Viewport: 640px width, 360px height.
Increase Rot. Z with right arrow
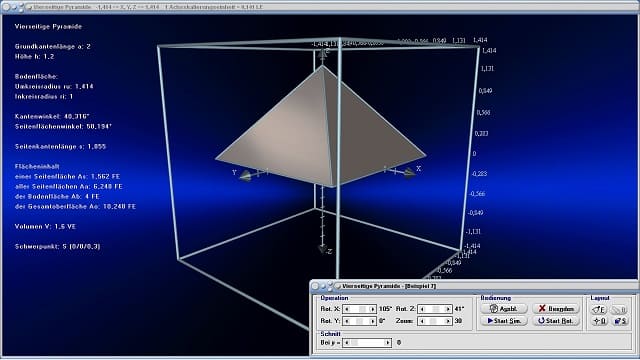click(x=448, y=309)
